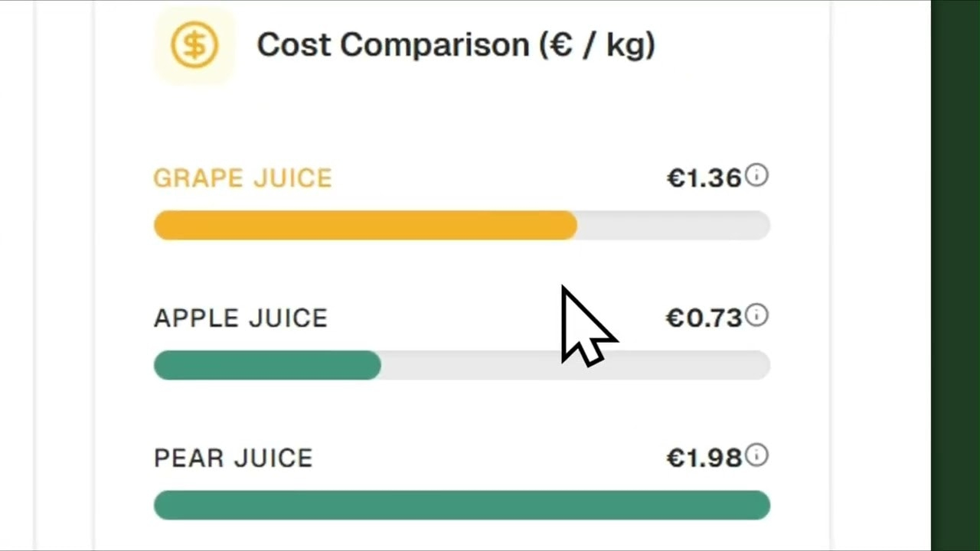Select the Grape Juice label

pyautogui.click(x=243, y=178)
